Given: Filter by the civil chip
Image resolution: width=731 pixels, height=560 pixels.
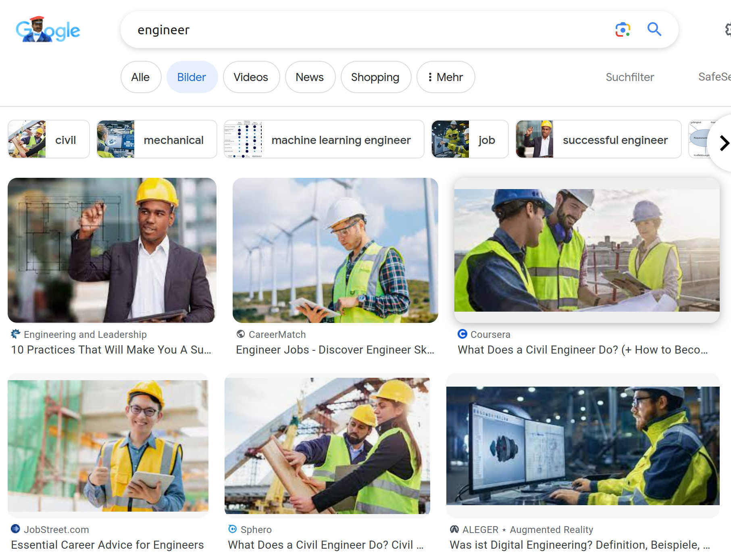Looking at the screenshot, I should (x=49, y=139).
